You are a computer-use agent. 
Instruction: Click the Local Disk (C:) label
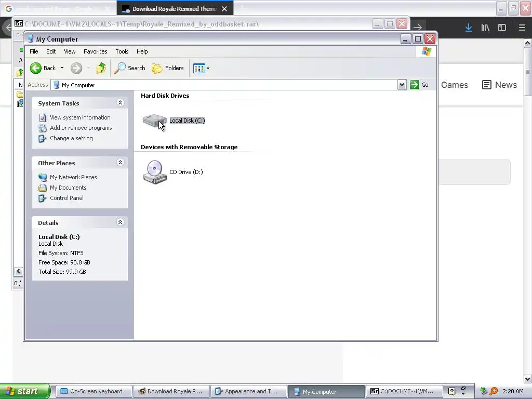187,121
